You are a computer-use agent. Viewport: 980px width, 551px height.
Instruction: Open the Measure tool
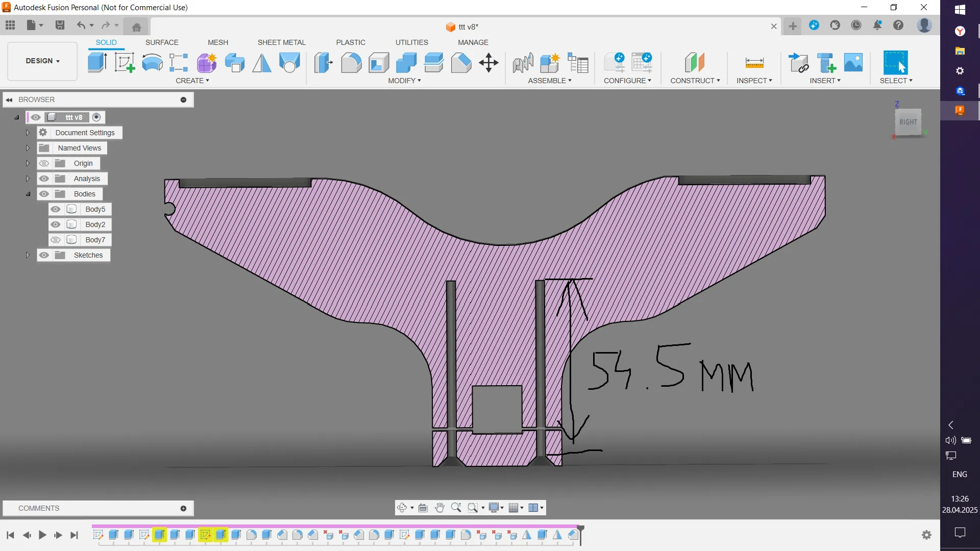pyautogui.click(x=754, y=63)
